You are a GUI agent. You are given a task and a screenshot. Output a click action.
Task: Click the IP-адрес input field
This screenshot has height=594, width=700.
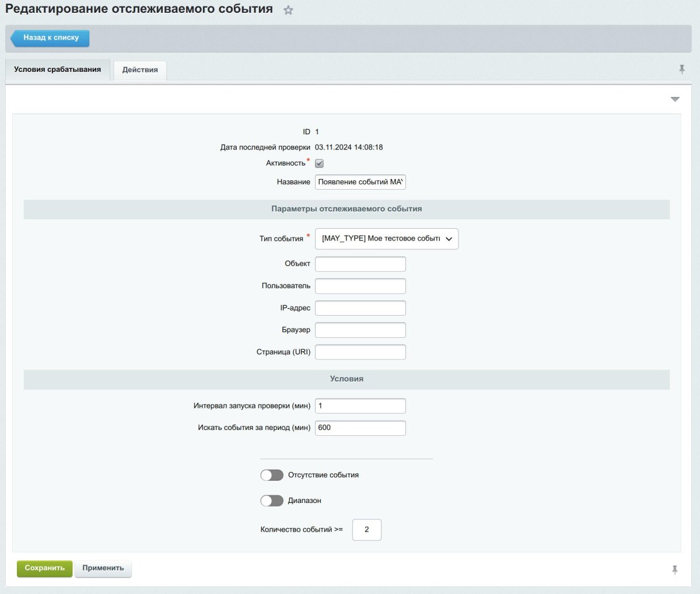(360, 308)
